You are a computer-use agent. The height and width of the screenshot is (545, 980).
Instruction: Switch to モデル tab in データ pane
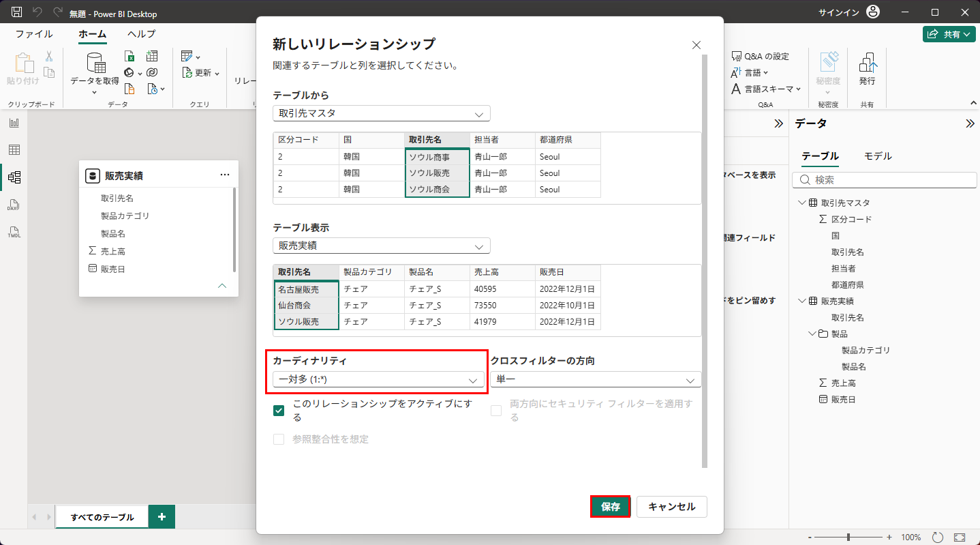point(878,156)
